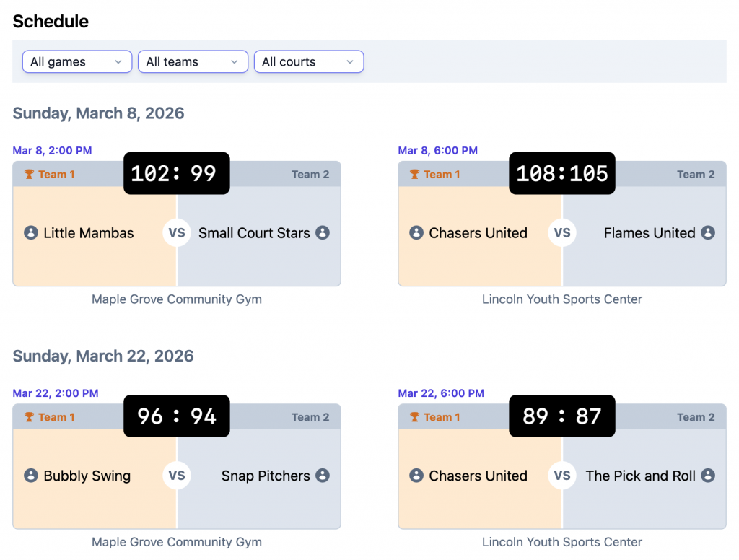The width and height of the screenshot is (739, 560).
Task: Select the 96:94 game score
Action: tap(177, 416)
